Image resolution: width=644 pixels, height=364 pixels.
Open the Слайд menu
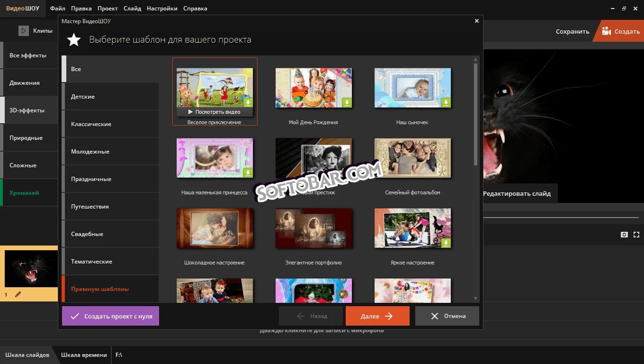132,9
